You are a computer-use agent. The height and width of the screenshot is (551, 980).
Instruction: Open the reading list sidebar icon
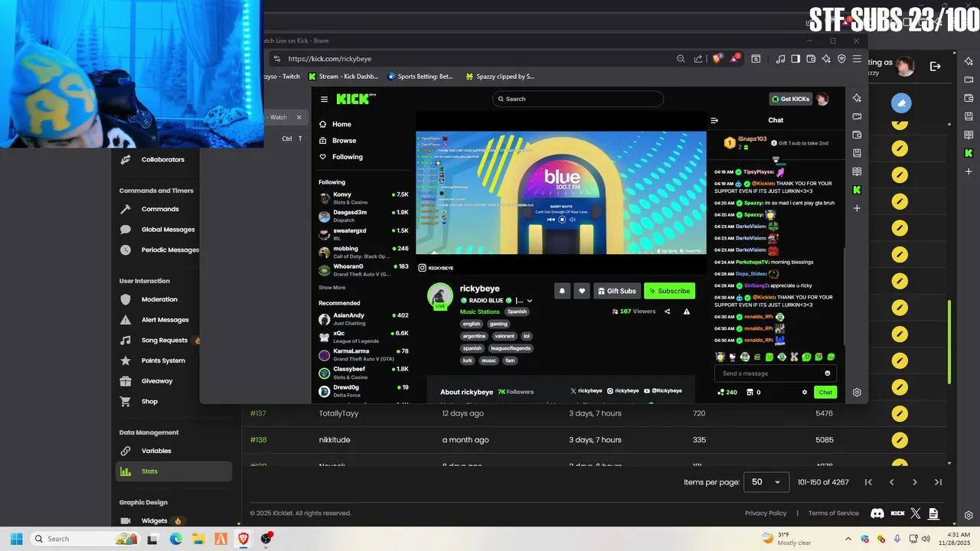pos(857,171)
